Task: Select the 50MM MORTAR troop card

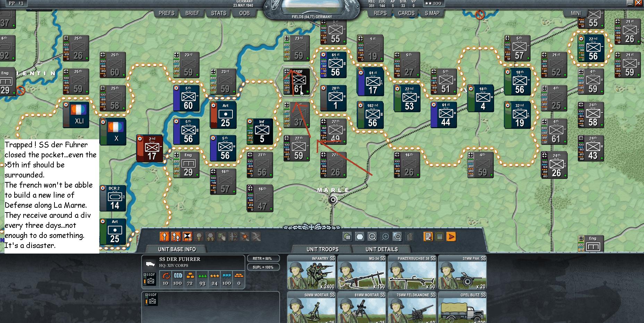Action: (x=312, y=307)
